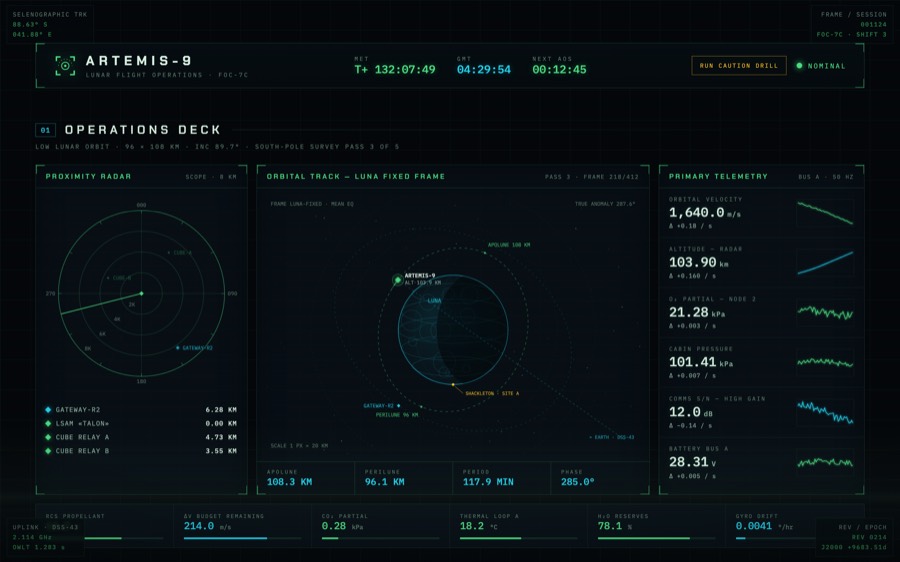
Task: Click the Earth DSS-43 direction marker
Action: pos(611,437)
